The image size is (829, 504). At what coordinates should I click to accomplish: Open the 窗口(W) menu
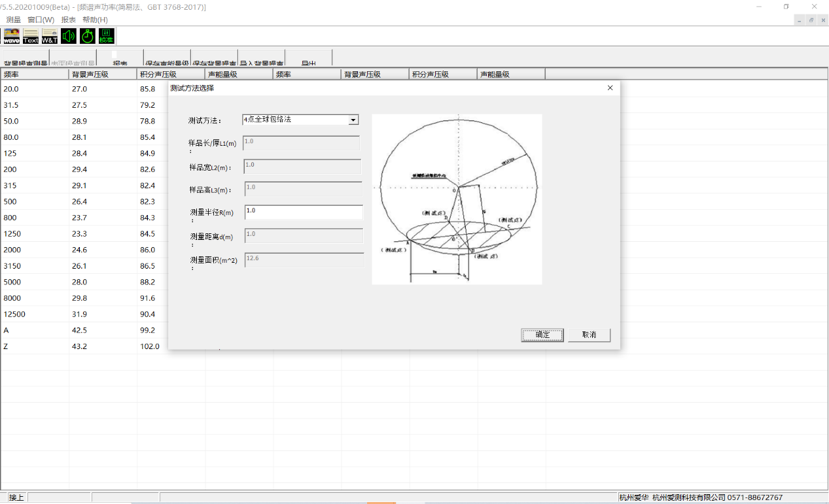click(x=41, y=20)
